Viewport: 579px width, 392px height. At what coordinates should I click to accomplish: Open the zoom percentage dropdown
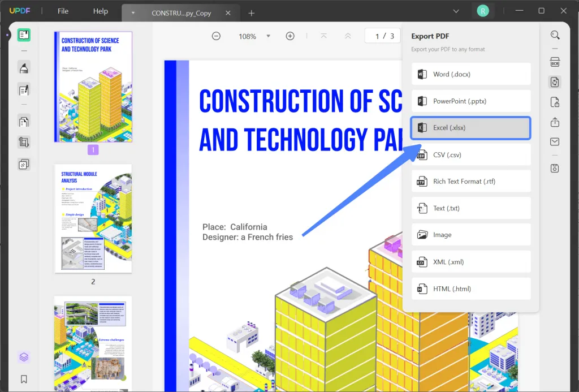pos(269,36)
